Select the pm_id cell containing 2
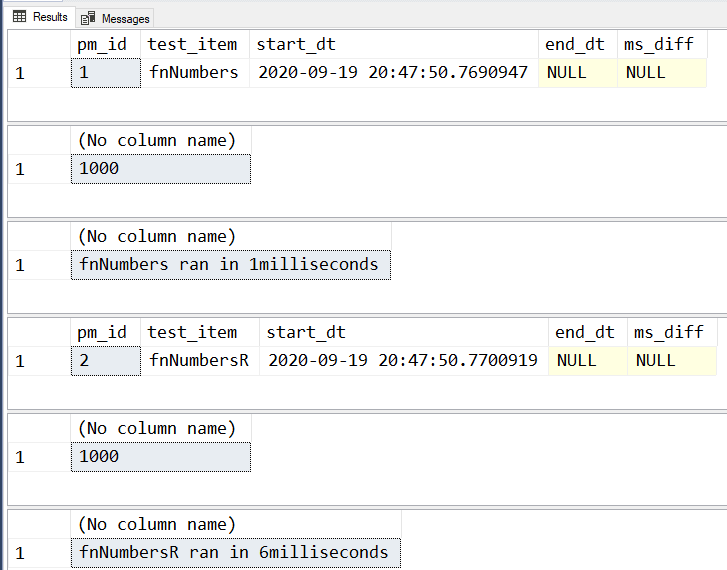 tap(106, 360)
